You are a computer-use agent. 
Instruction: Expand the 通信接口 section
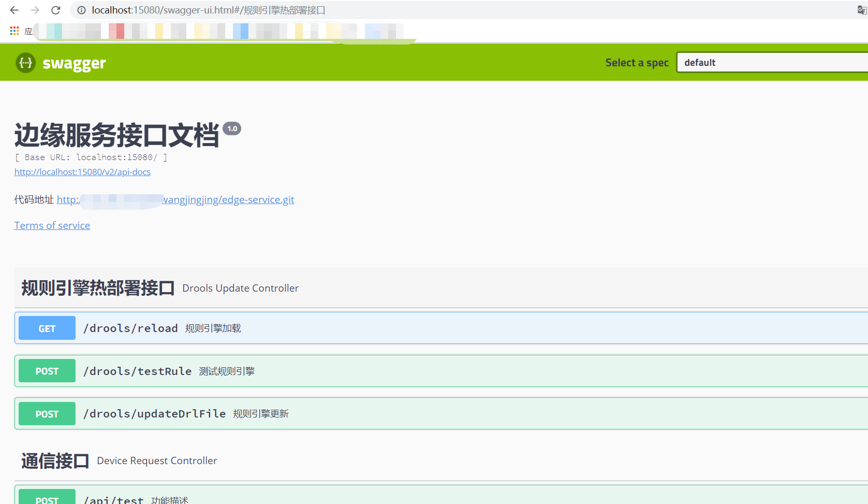coord(54,460)
